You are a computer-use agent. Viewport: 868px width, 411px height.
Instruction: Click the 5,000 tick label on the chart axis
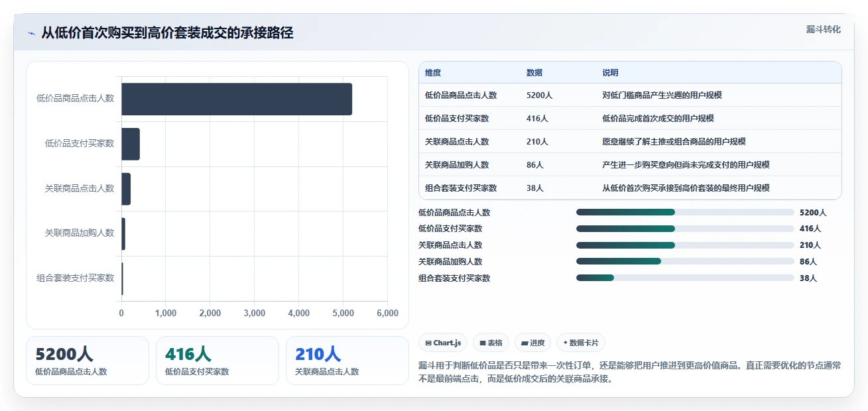pyautogui.click(x=343, y=314)
